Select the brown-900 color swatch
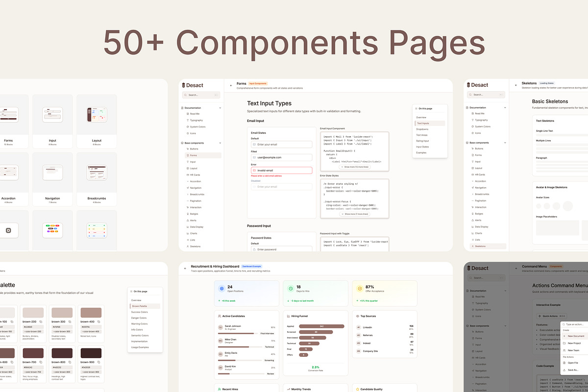The image size is (588, 392). [91, 352]
